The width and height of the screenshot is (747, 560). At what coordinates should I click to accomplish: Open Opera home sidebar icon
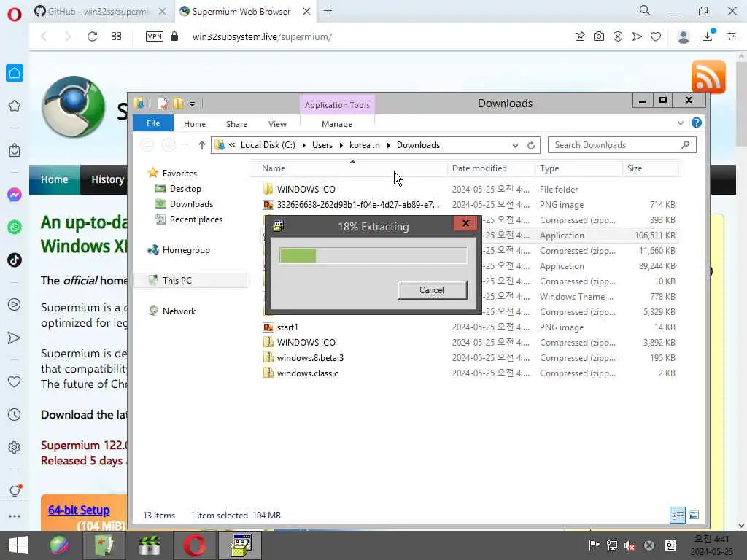tap(15, 73)
